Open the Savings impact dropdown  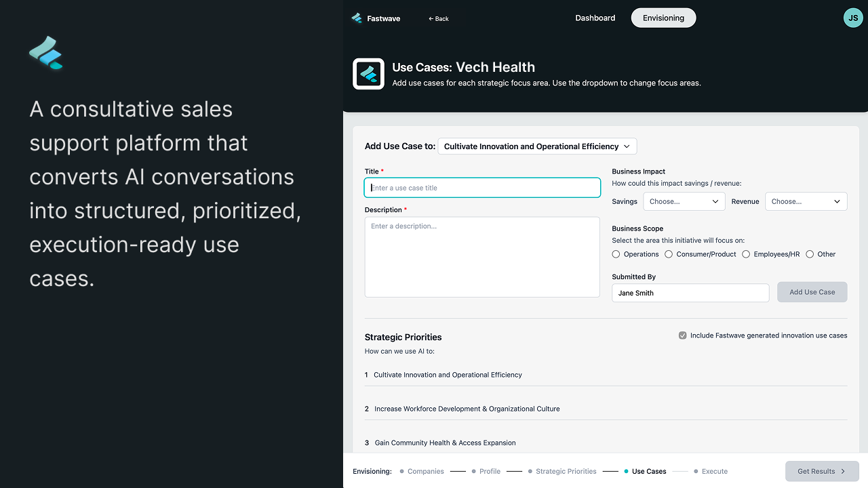coord(684,201)
